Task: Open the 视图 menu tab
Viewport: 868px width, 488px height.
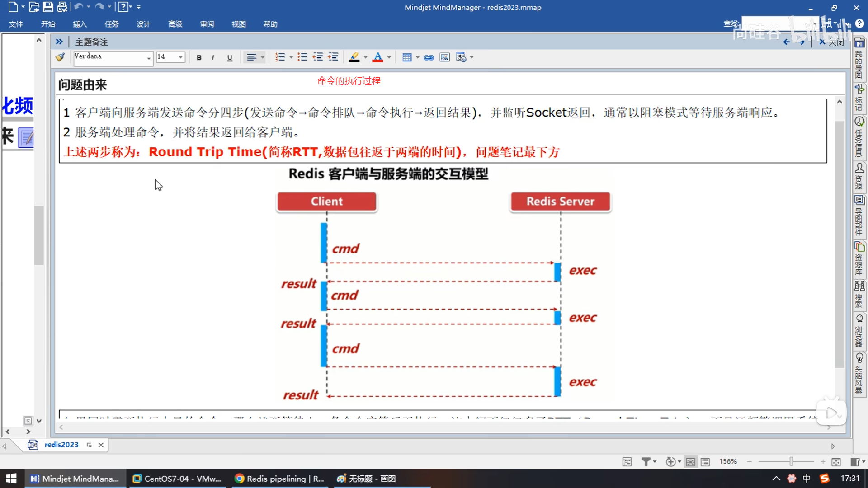Action: coord(238,24)
